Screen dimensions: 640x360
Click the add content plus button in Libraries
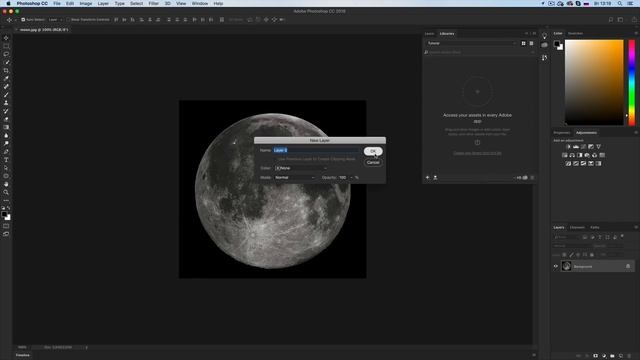(427, 178)
